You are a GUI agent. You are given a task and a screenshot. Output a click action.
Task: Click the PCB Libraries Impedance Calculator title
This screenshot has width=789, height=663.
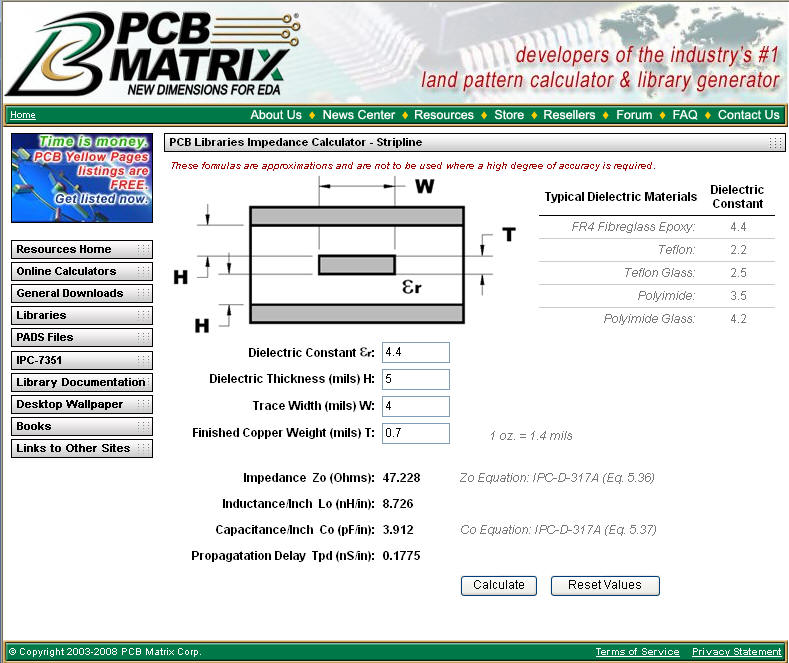[295, 142]
